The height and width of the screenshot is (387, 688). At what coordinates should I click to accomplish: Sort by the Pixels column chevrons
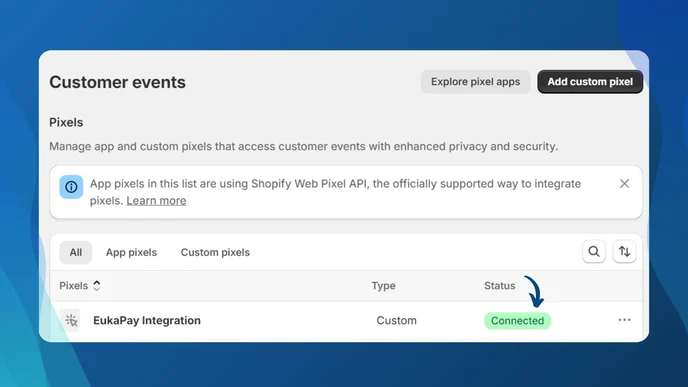(x=97, y=286)
